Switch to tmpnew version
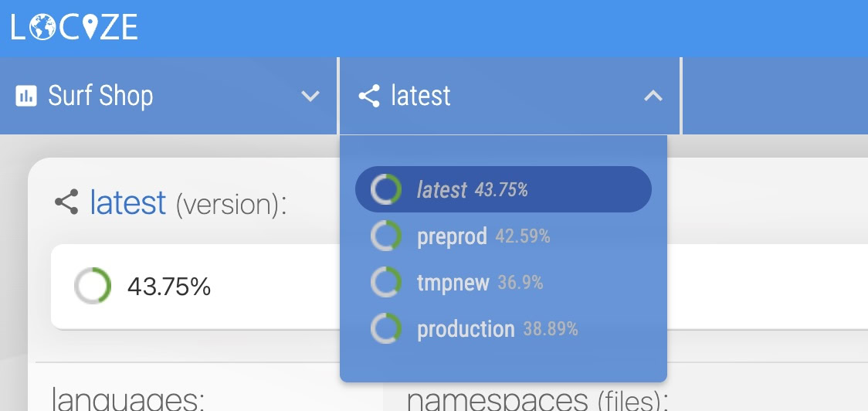Image resolution: width=868 pixels, height=411 pixels. [453, 283]
